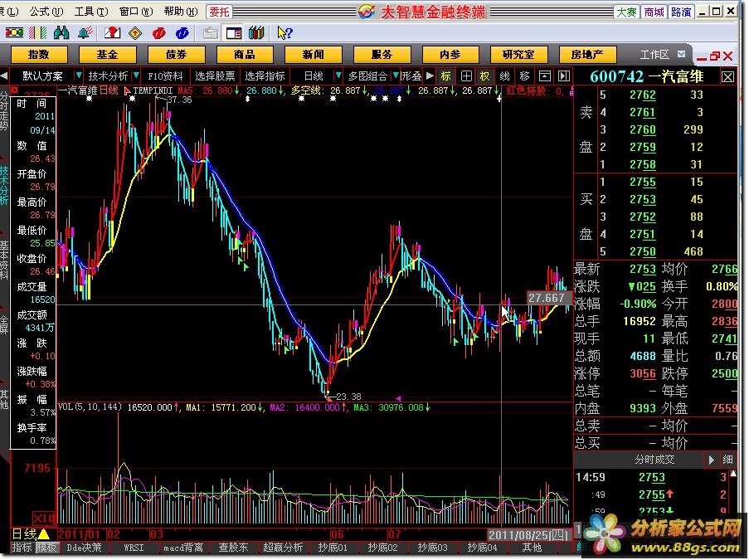Screen dimensions: 749x560
Task: Click the traffic light toolbar icon
Action: coord(14,33)
